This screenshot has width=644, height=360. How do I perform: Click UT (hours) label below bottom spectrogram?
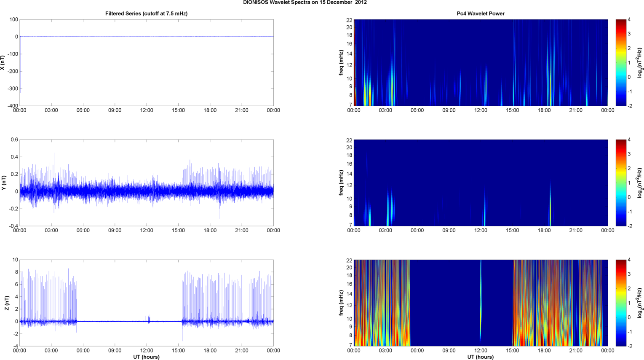(481, 357)
